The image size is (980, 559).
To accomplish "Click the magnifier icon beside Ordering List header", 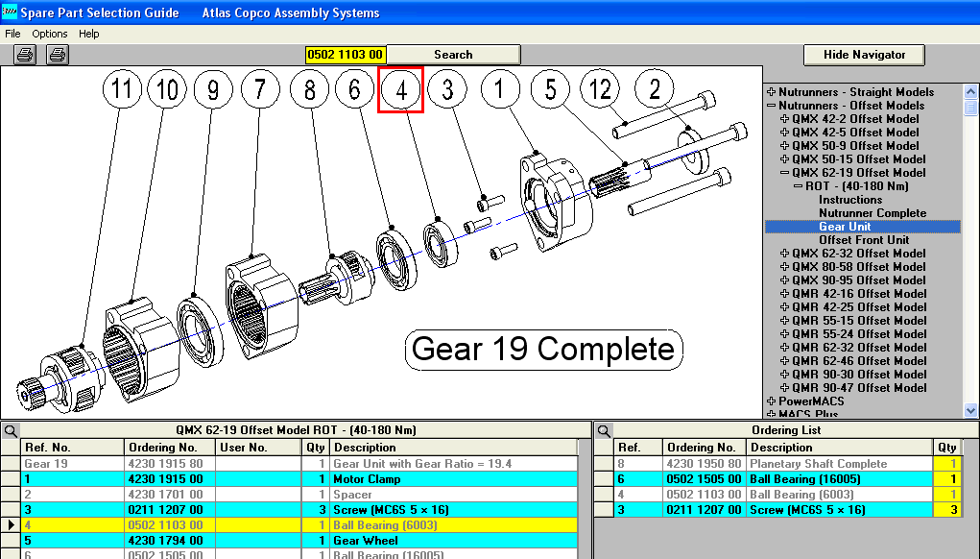I will (603, 430).
